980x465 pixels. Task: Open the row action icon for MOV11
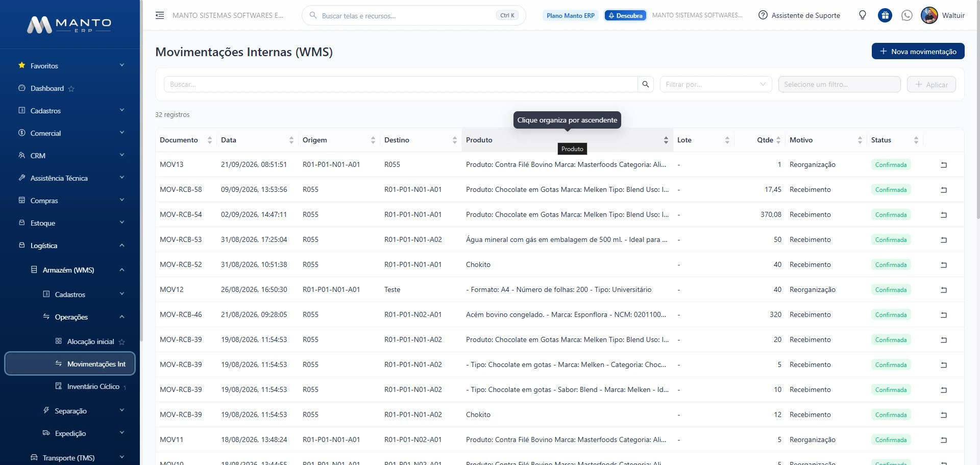tap(944, 440)
